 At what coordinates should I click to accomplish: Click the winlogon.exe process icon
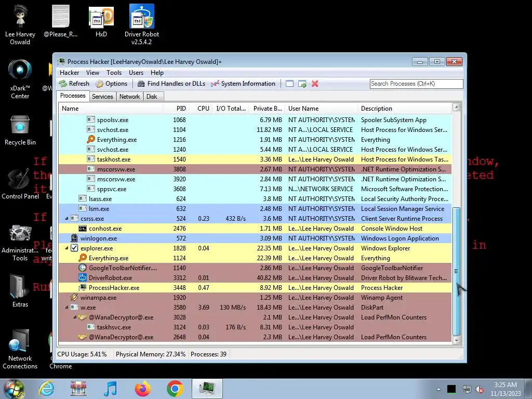[x=74, y=238]
